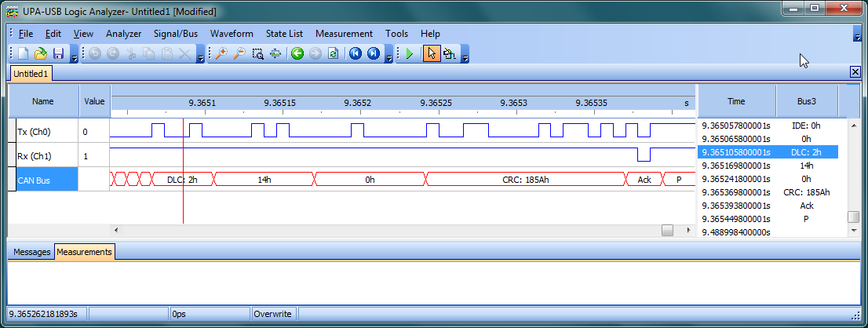Screen dimensions: 868x328
Task: Click the 14h data segment on the CAN waveform
Action: [264, 180]
